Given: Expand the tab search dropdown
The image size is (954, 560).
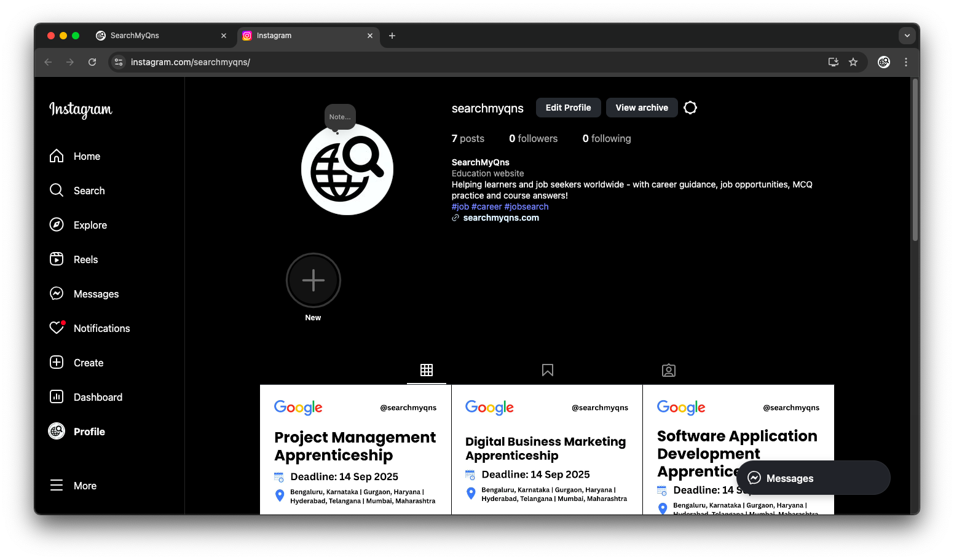Looking at the screenshot, I should tap(907, 36).
